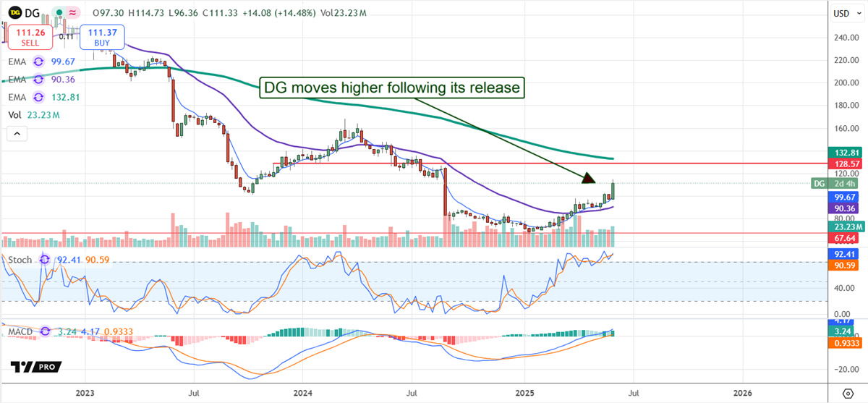Click the -20.00 MACD axis label

845,368
